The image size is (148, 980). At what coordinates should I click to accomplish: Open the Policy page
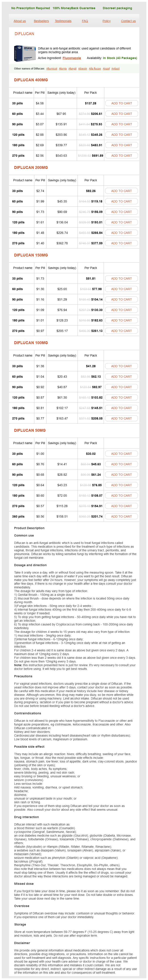[x=107, y=21]
